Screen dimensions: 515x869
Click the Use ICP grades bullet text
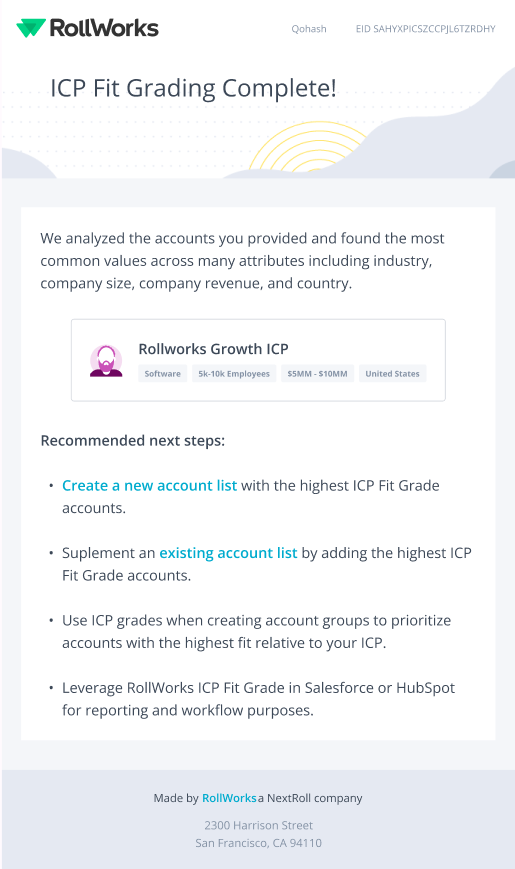coord(256,631)
